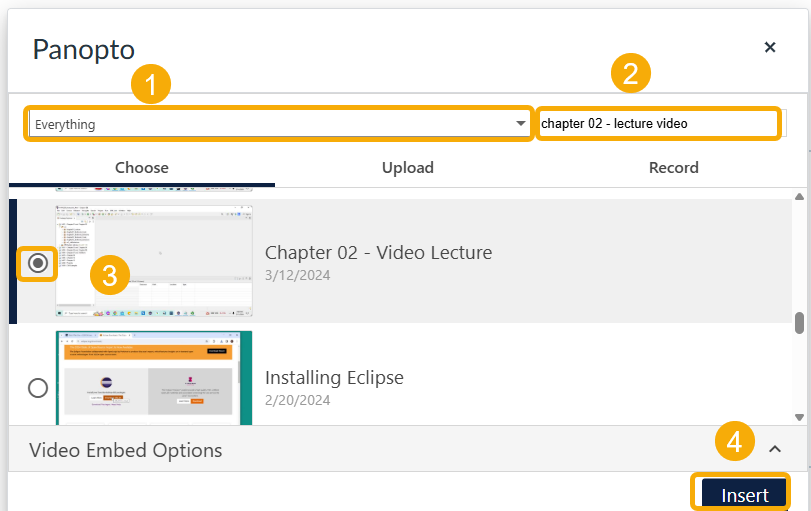Screen dimensions: 811x511
Task: Open Installing Eclipse thumbnail
Action: click(154, 378)
